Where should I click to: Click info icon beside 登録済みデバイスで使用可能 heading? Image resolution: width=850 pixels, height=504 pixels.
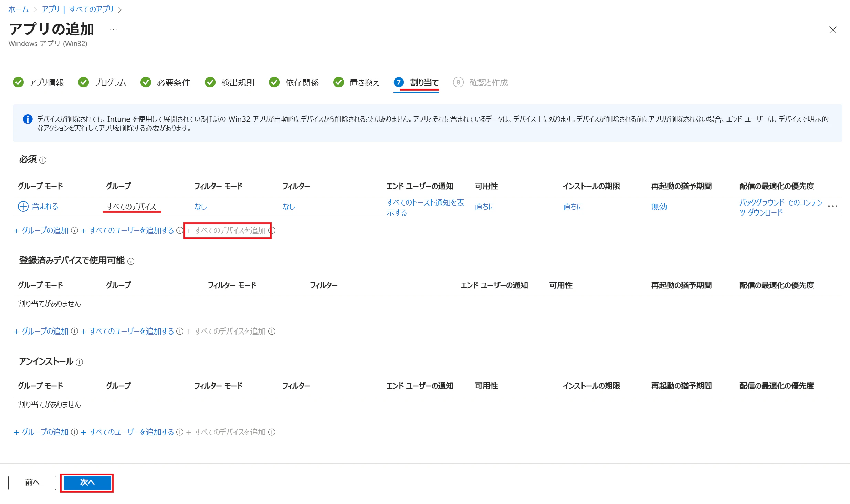(x=131, y=261)
